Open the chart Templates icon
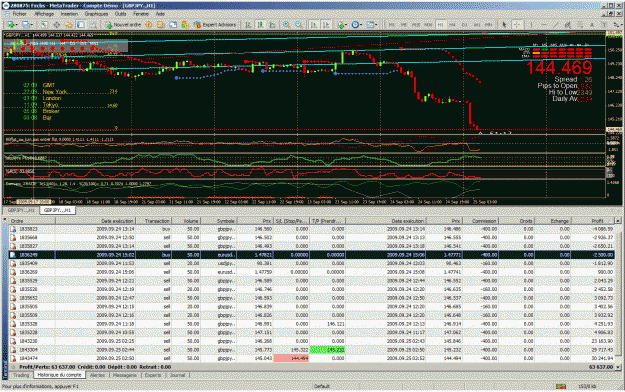The height and width of the screenshot is (392, 625). (370, 25)
